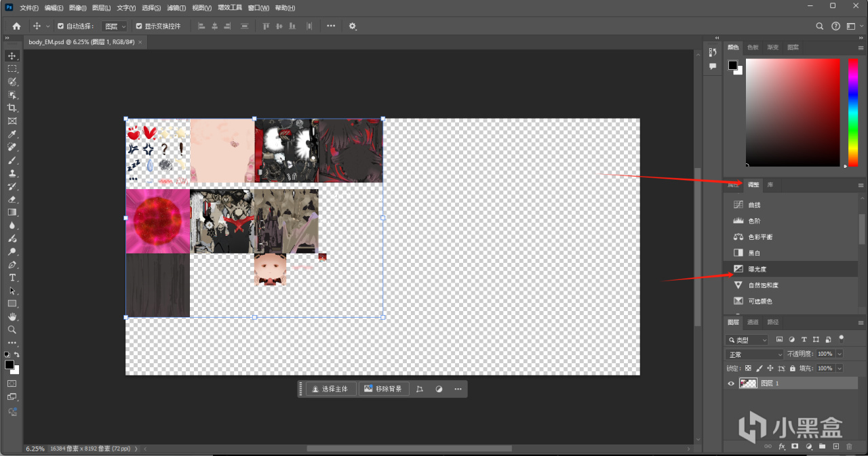Uncheck the 显示变换控件 checkbox

[138, 26]
